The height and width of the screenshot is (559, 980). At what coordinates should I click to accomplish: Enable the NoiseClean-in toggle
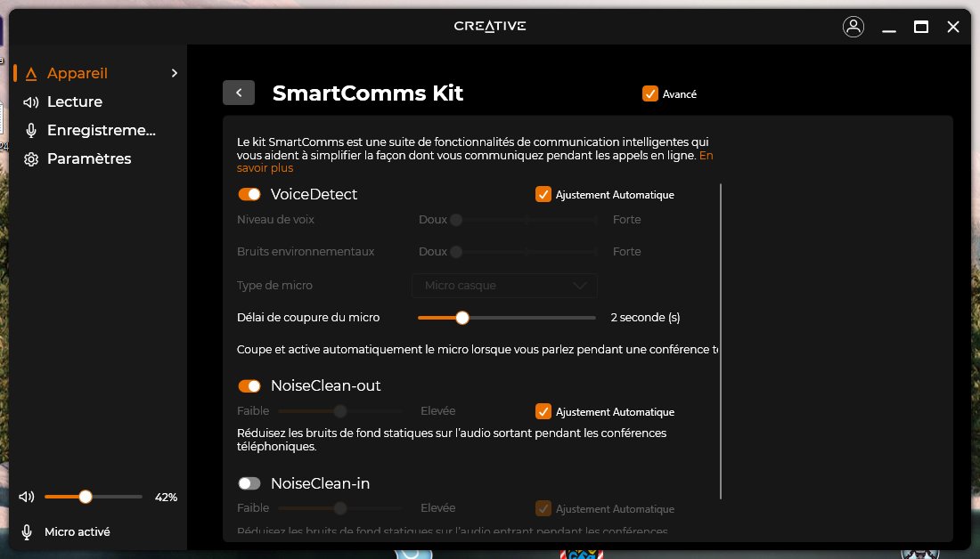click(249, 483)
